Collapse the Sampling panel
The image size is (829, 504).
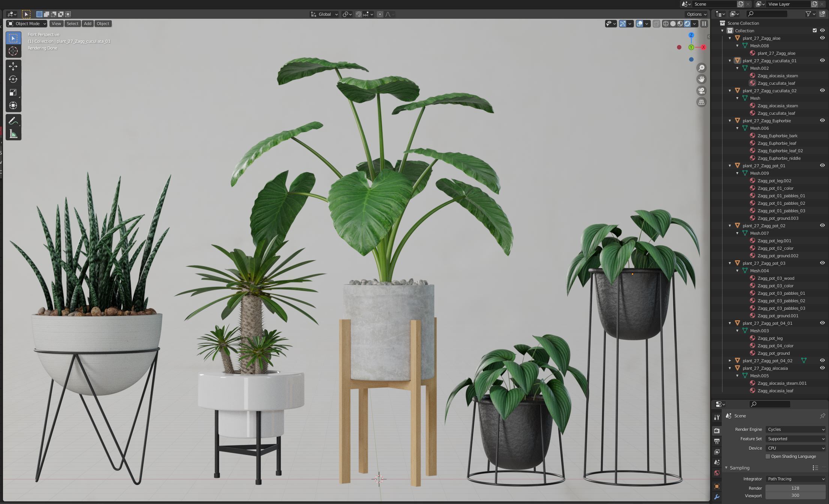726,468
